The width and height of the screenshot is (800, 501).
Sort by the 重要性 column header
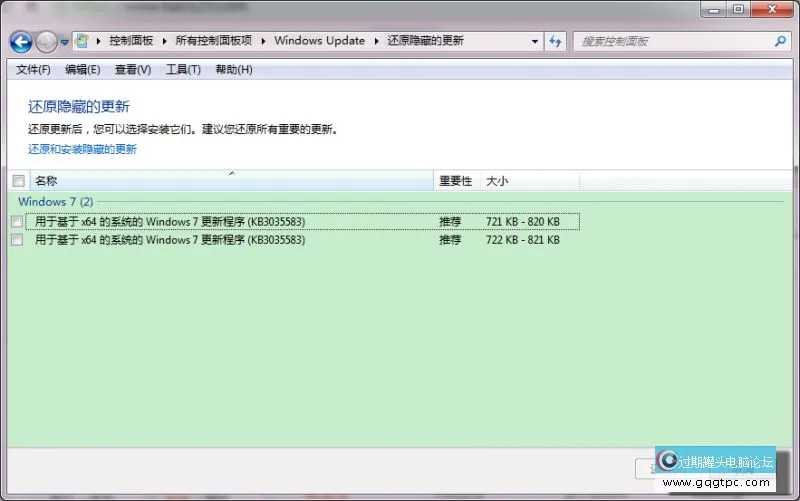(457, 181)
